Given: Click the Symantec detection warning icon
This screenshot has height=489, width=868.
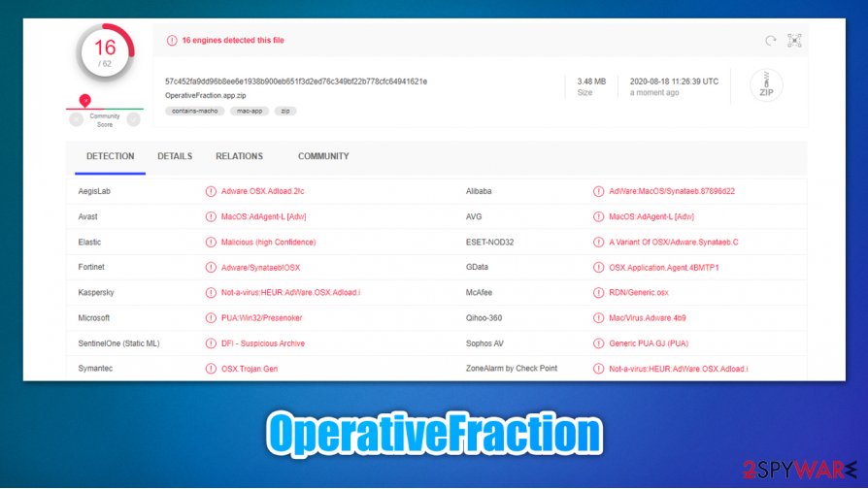Looking at the screenshot, I should coord(211,369).
